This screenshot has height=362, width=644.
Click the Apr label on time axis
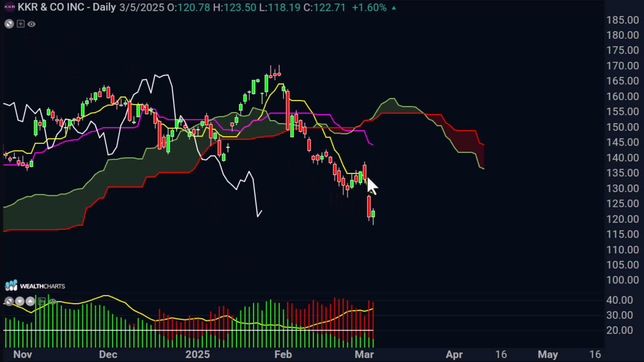click(454, 355)
